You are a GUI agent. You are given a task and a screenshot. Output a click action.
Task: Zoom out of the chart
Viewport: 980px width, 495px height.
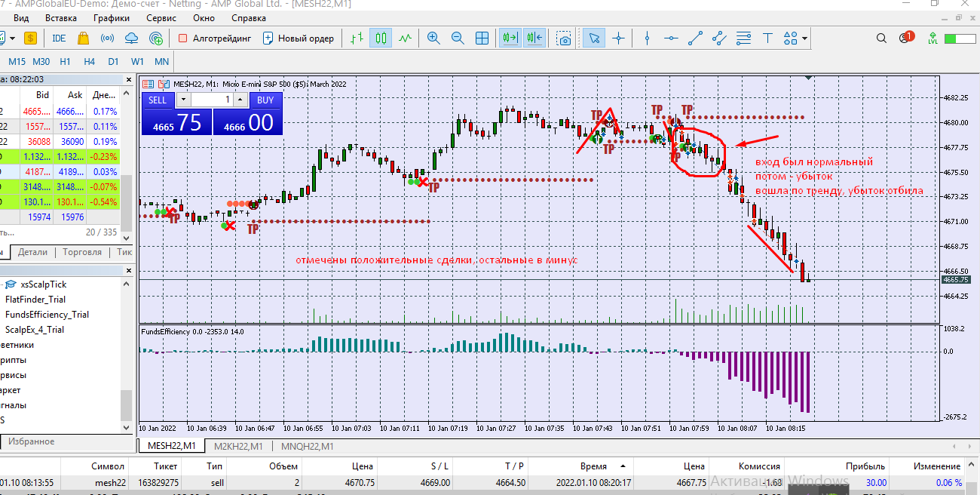coord(458,38)
